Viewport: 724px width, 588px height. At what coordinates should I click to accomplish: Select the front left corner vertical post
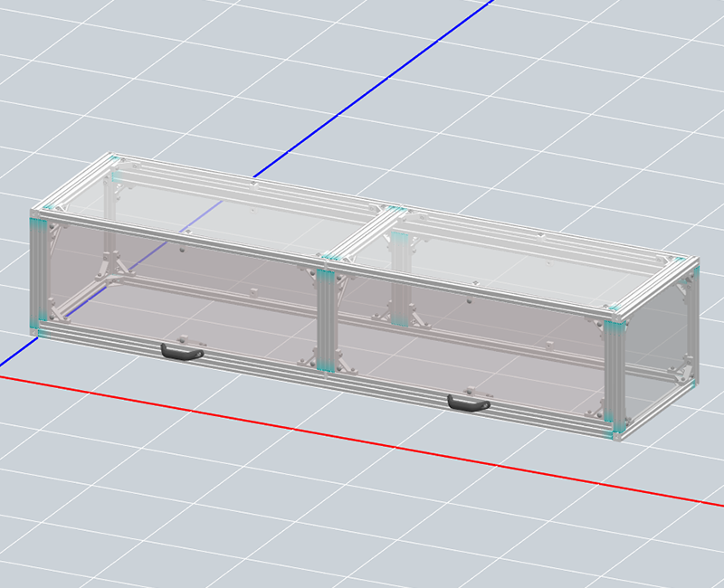(x=38, y=276)
